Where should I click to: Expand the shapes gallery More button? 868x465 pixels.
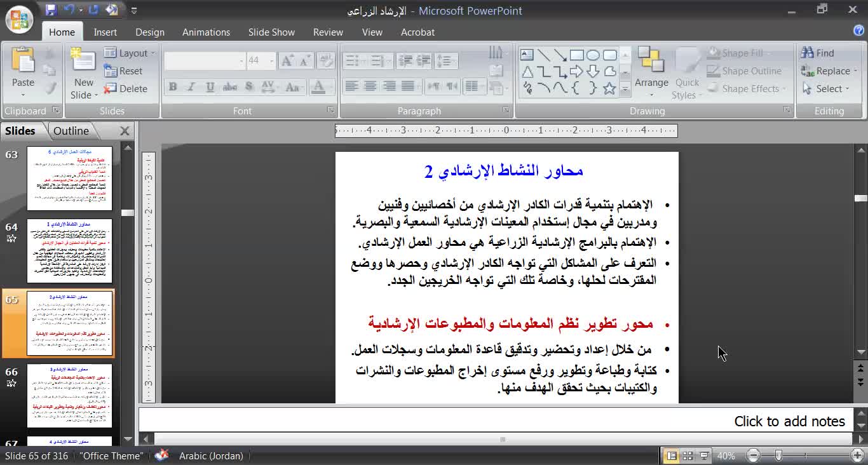pyautogui.click(x=625, y=90)
